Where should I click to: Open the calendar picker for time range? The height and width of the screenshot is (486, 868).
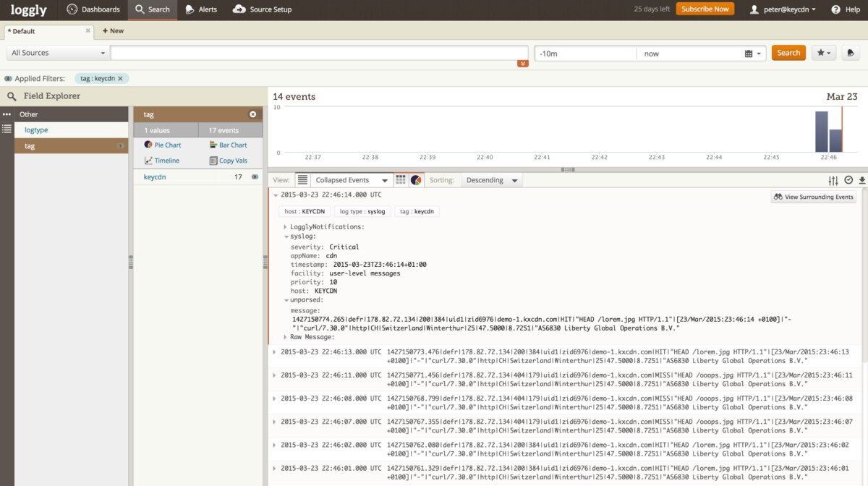[x=750, y=53]
